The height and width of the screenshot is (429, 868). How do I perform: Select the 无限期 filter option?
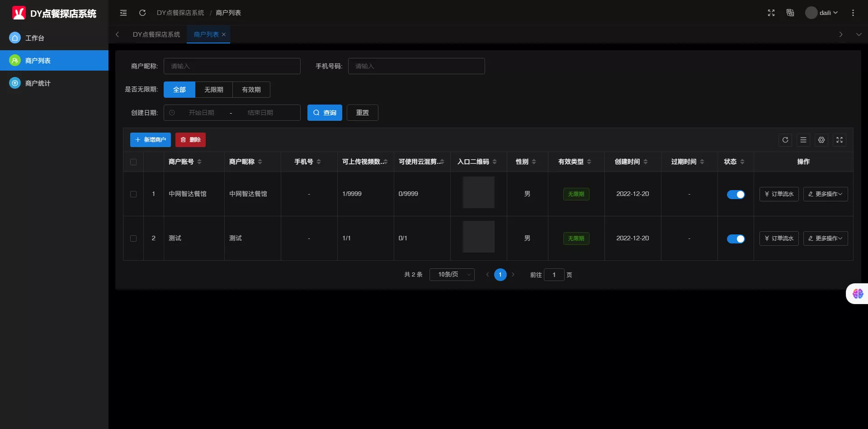[x=214, y=90]
